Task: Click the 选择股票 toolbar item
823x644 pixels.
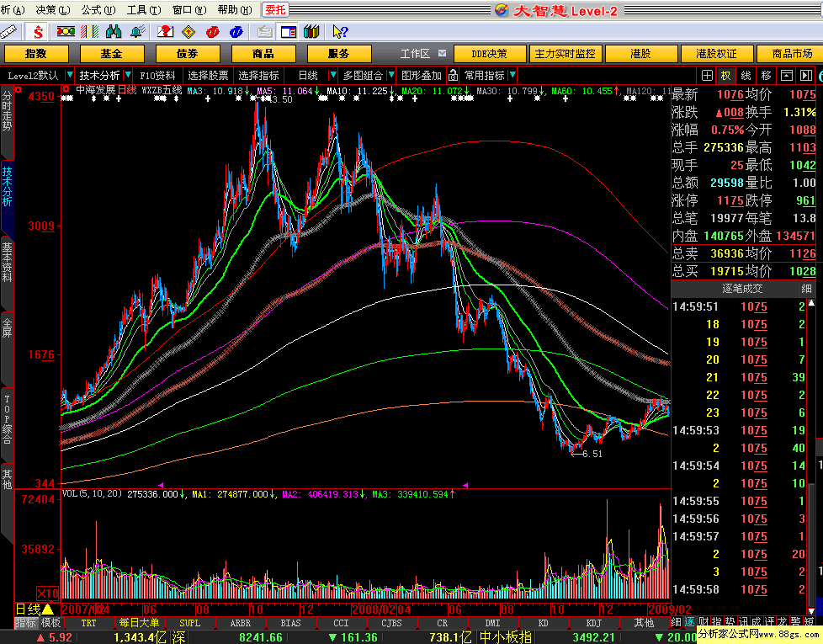Action: 208,76
